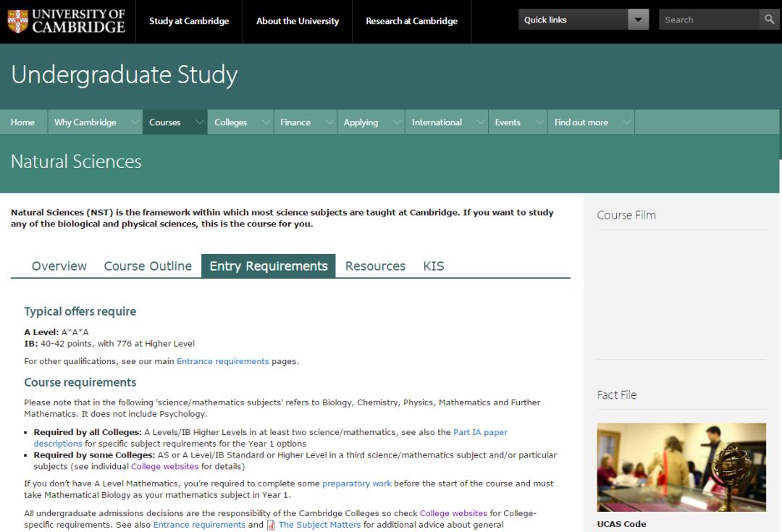782x532 pixels.
Task: Expand the International menu chevron
Action: [x=480, y=122]
